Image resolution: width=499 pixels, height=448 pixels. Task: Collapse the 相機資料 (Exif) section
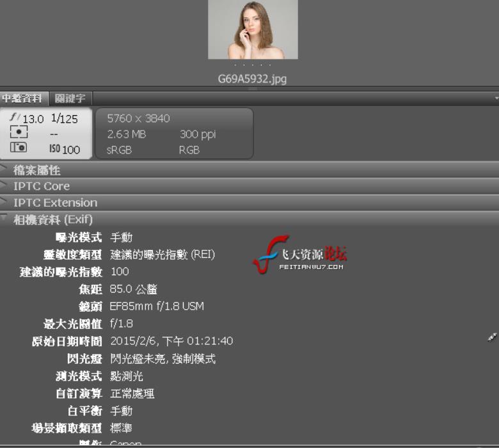5,219
